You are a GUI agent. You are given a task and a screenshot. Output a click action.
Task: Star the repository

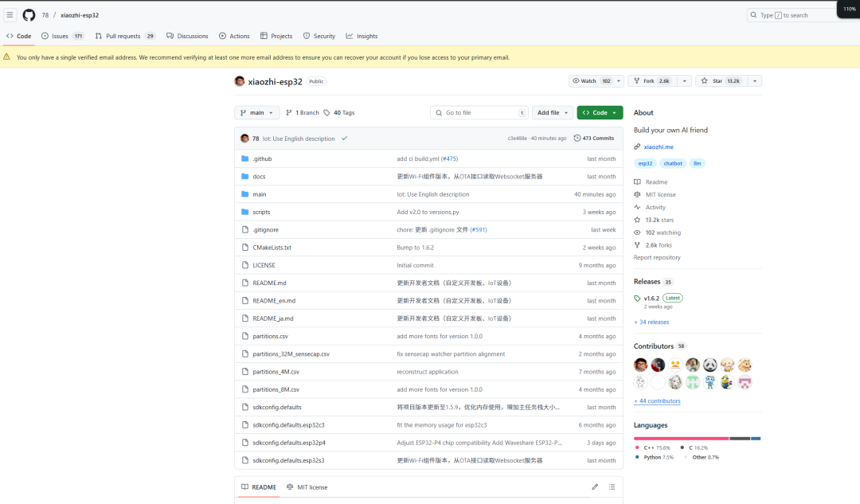[x=721, y=80]
